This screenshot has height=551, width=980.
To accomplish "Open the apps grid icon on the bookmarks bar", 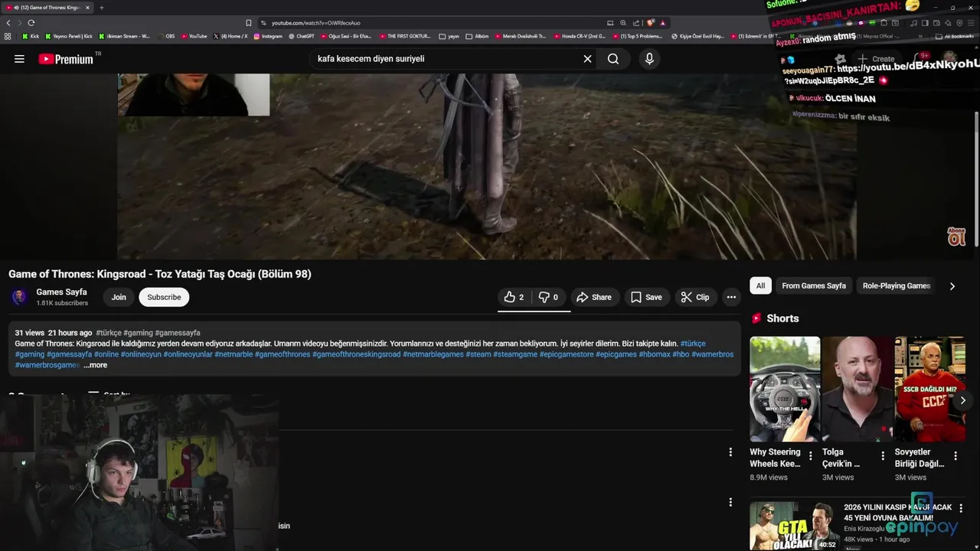I will point(8,36).
